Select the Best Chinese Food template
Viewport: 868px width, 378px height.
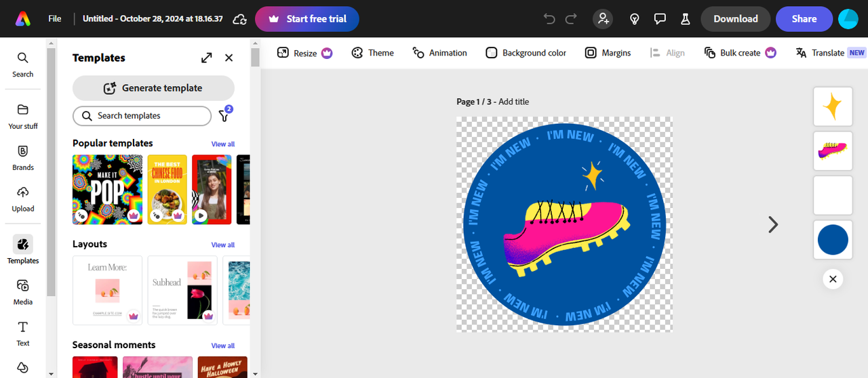coord(167,190)
